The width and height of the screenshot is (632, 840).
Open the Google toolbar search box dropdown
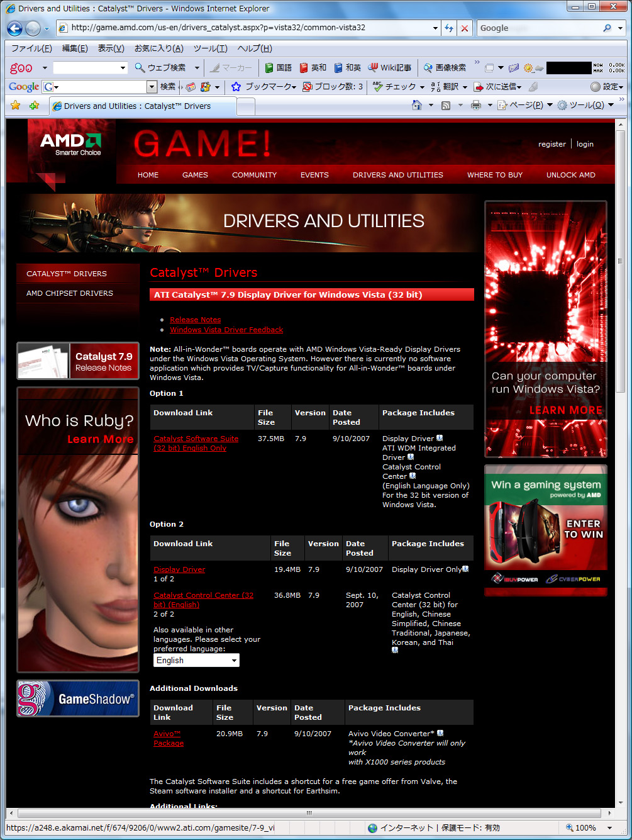coord(152,87)
